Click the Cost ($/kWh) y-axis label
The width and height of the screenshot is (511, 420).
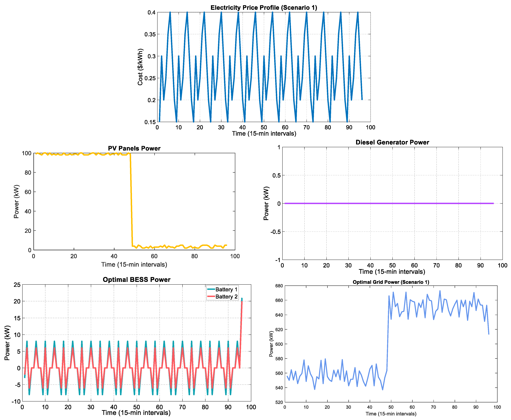140,67
